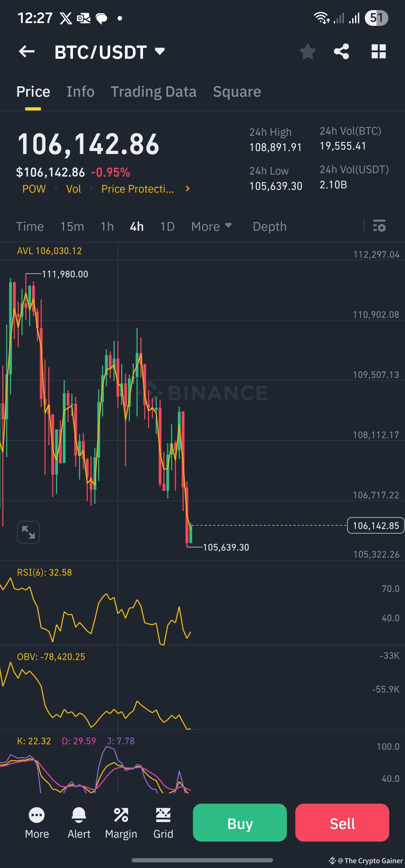Open the BTC/USDT pair selector dropdown

click(x=110, y=52)
